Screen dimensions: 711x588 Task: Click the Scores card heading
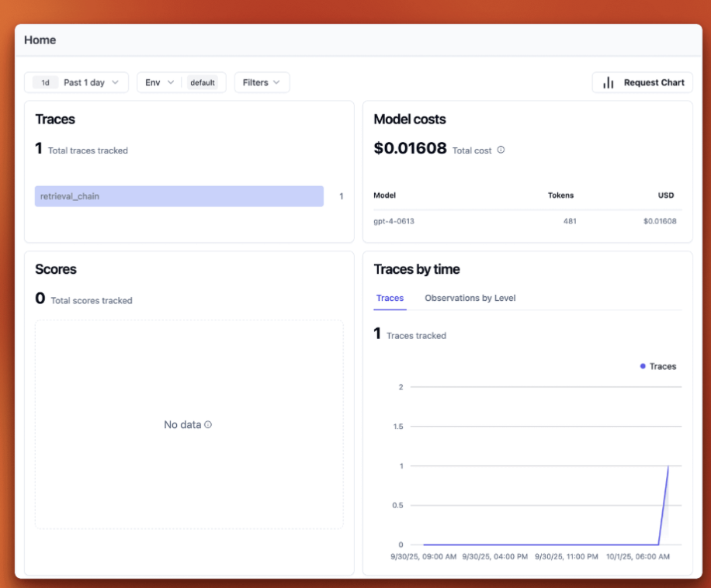click(56, 269)
